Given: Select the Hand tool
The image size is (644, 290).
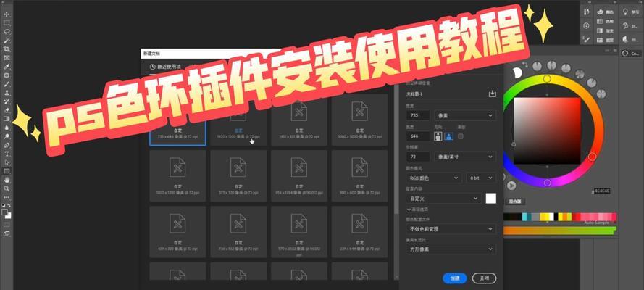Looking at the screenshot, I should [7, 180].
